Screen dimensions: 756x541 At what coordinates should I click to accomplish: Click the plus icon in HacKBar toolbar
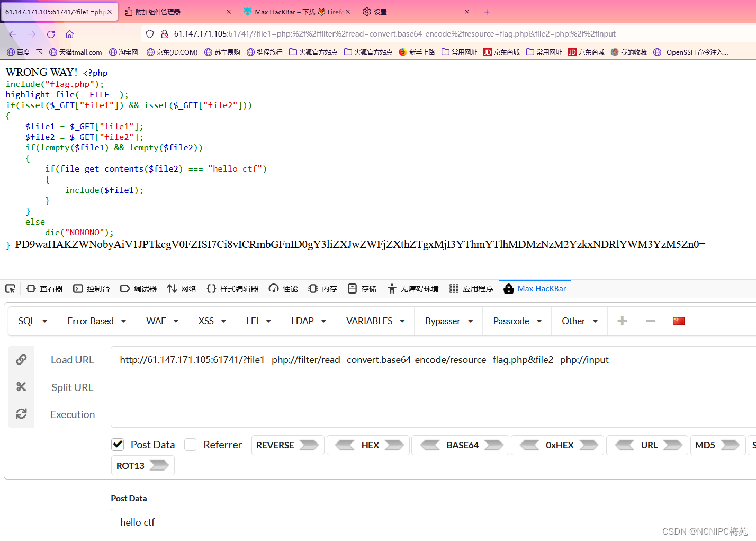click(x=622, y=321)
